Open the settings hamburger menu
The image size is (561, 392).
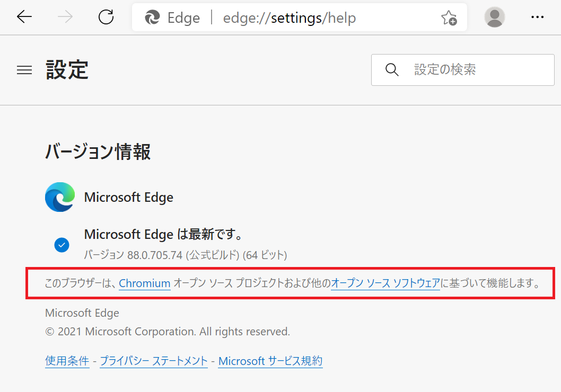click(x=24, y=70)
